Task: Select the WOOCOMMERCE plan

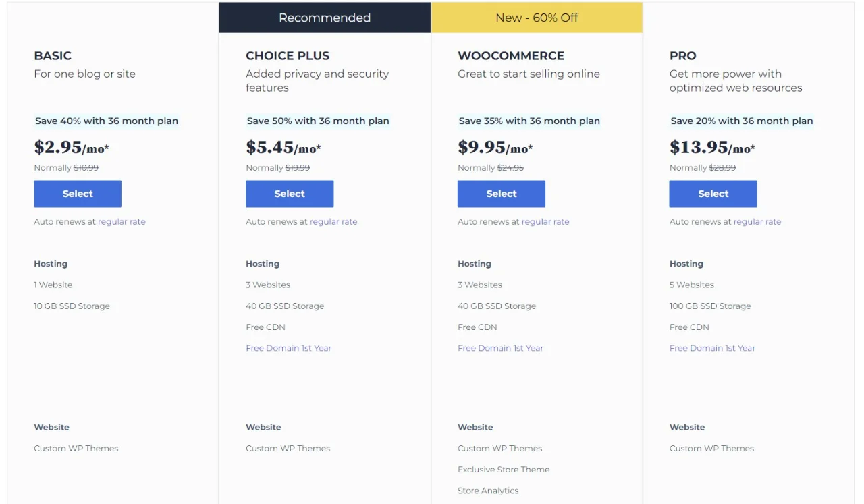Action: pos(502,194)
